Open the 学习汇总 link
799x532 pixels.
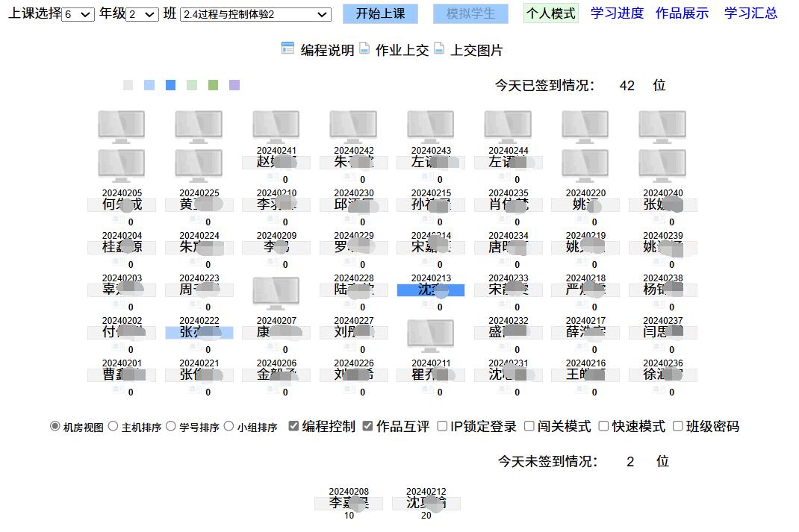point(750,13)
